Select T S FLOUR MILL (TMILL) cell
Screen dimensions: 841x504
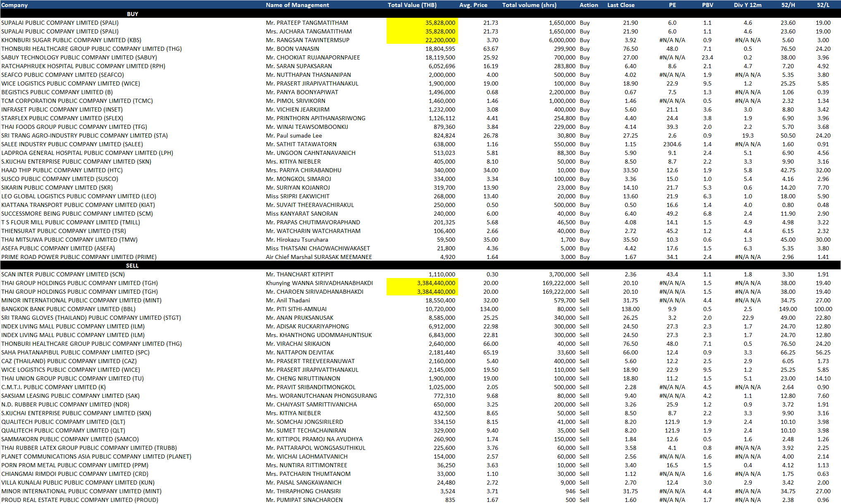pyautogui.click(x=70, y=222)
